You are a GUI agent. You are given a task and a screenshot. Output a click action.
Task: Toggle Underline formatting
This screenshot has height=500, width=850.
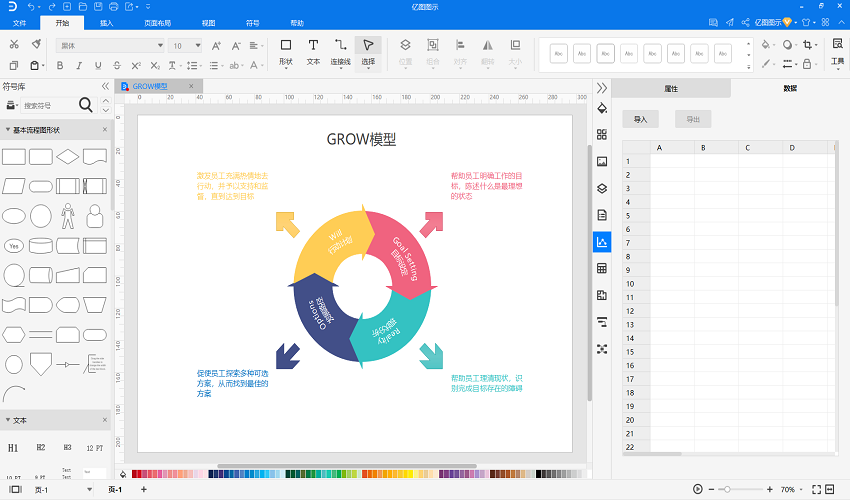pyautogui.click(x=98, y=66)
